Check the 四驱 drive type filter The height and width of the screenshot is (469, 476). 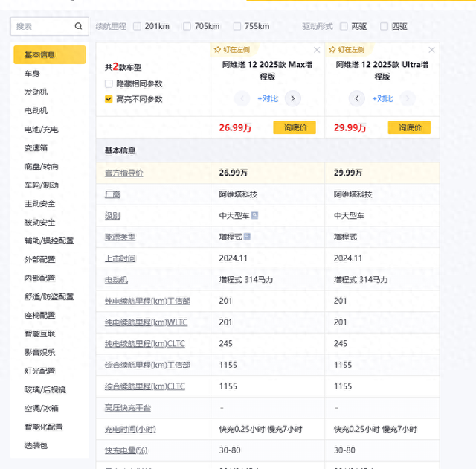(384, 26)
